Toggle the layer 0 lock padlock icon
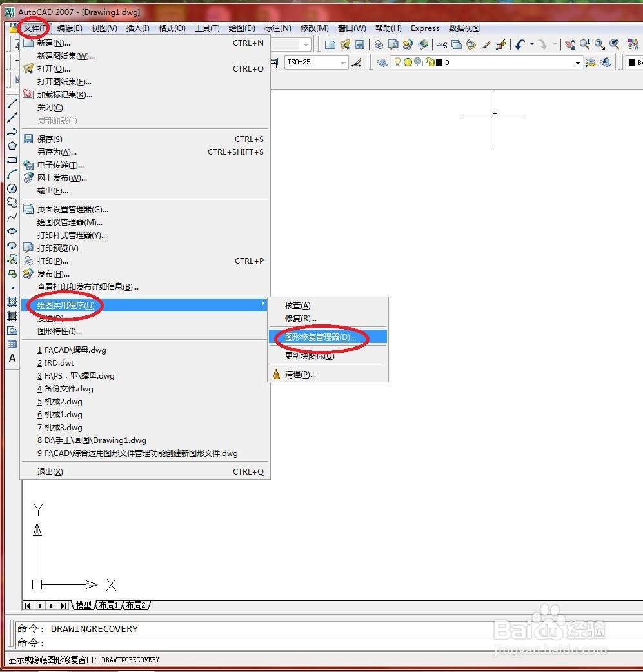 430,63
